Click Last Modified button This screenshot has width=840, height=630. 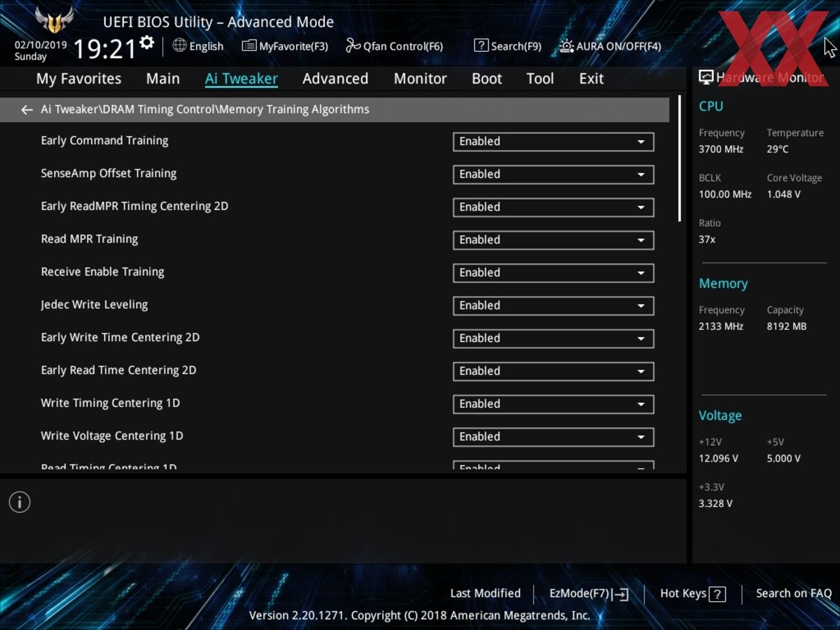[x=485, y=594]
